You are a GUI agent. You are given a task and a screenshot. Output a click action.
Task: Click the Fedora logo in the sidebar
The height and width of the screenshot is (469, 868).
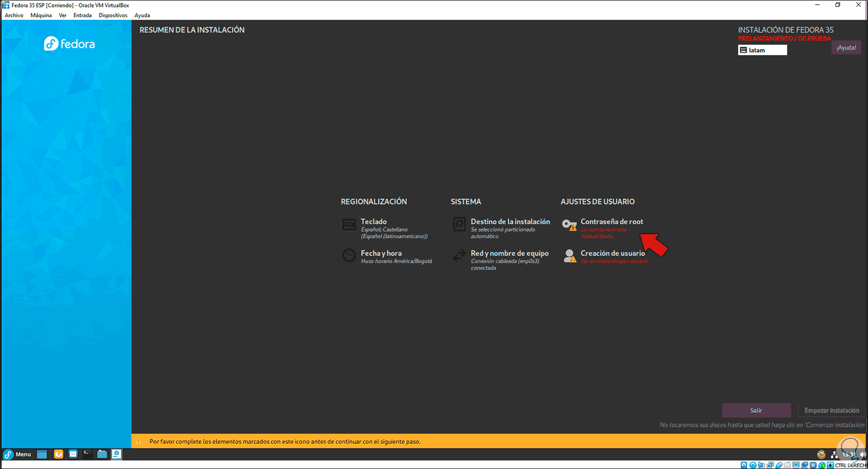tap(69, 44)
